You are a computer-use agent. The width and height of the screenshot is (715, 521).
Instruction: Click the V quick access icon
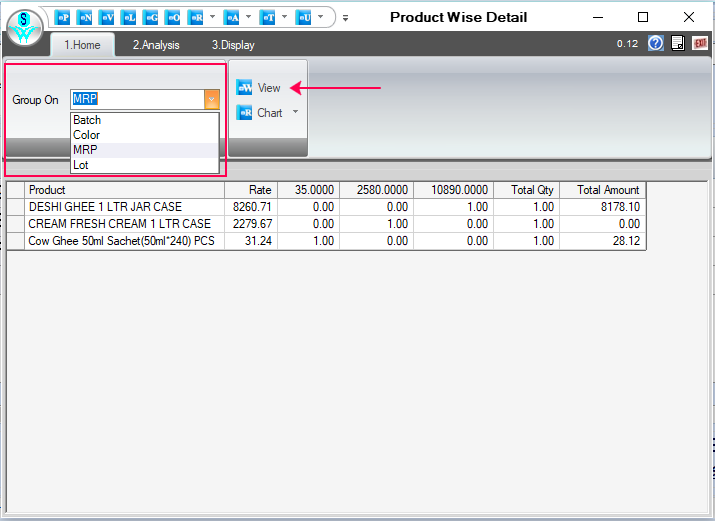pos(106,18)
